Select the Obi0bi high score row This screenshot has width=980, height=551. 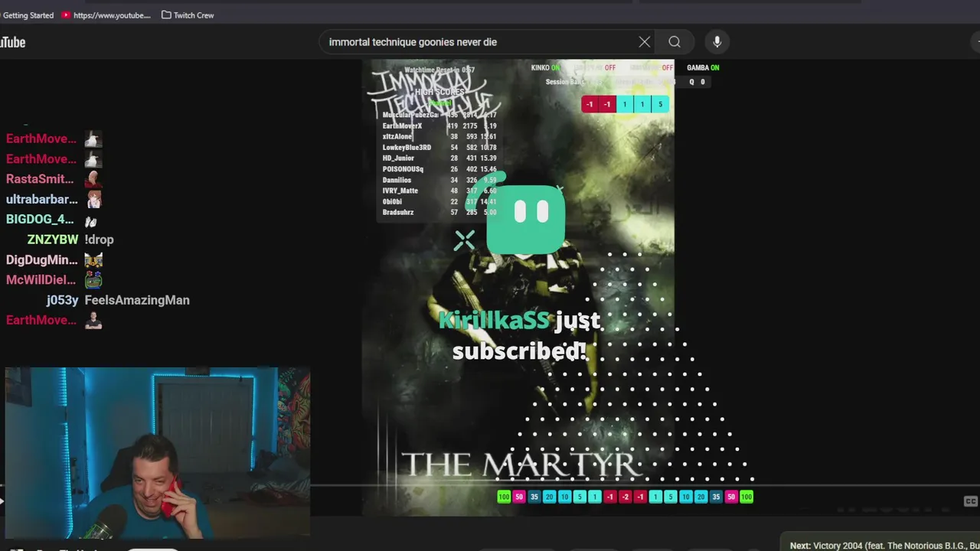(439, 202)
